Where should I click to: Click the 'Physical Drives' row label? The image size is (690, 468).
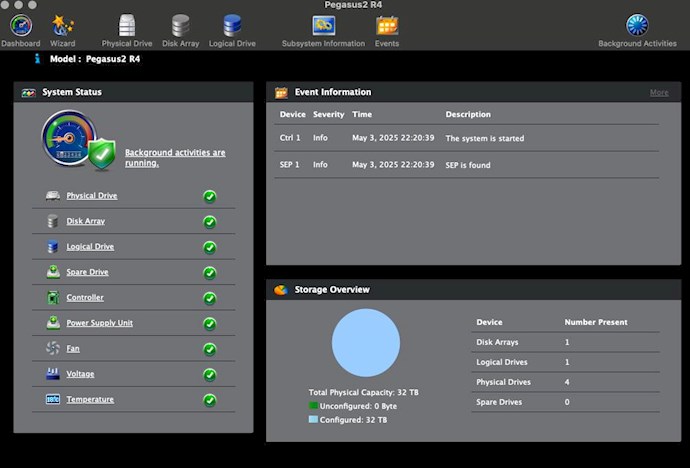[x=503, y=382]
